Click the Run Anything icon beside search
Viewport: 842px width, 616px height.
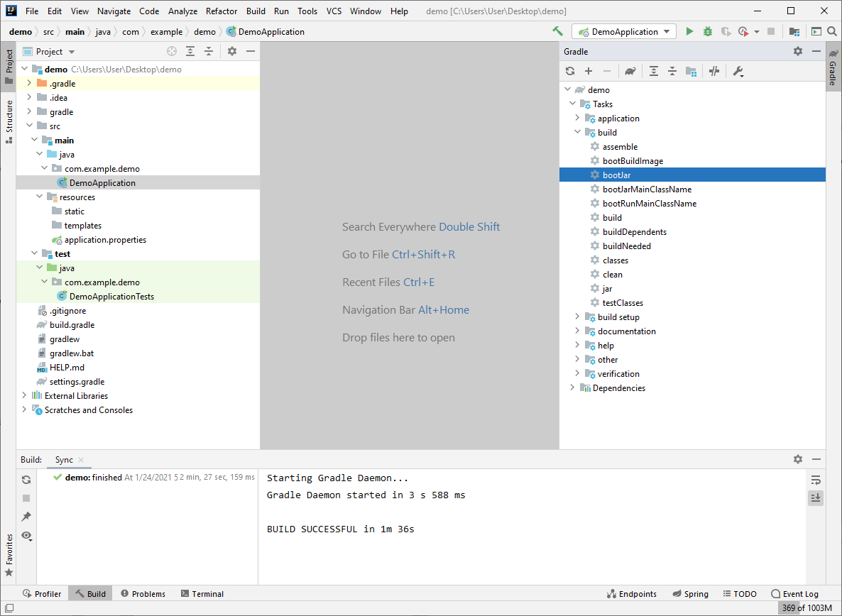(816, 32)
